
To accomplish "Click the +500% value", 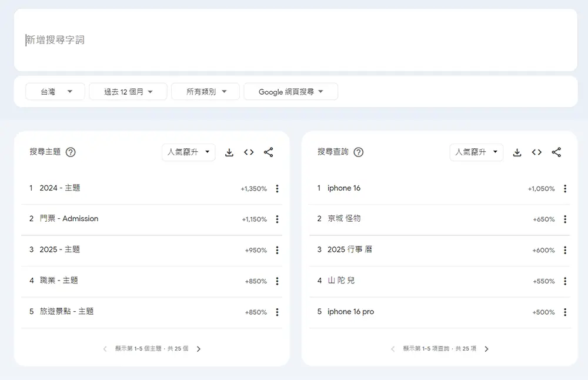I will [544, 312].
